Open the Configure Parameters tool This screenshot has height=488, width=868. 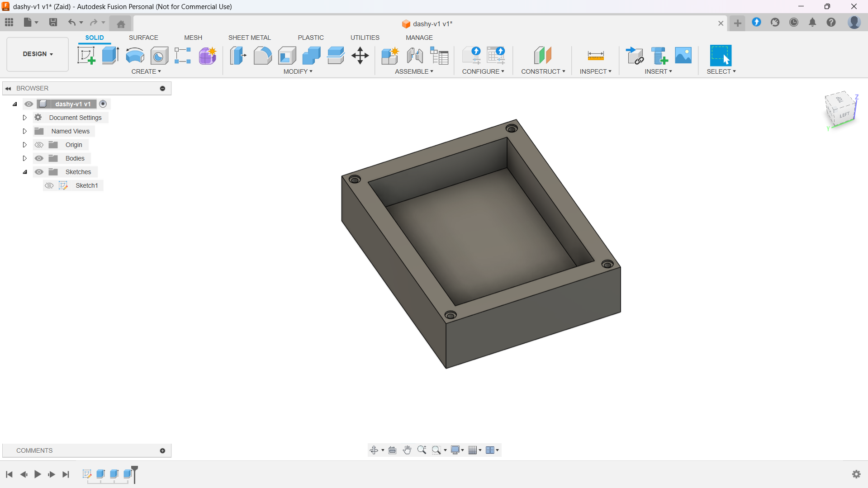point(471,56)
